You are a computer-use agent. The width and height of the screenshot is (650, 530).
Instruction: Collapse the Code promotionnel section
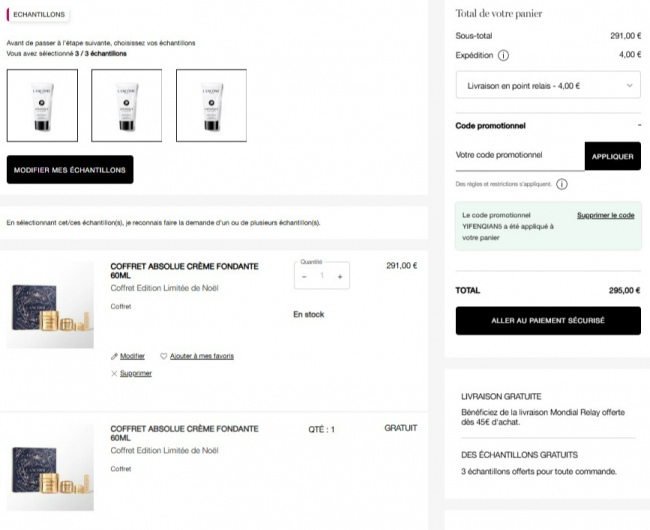point(639,126)
